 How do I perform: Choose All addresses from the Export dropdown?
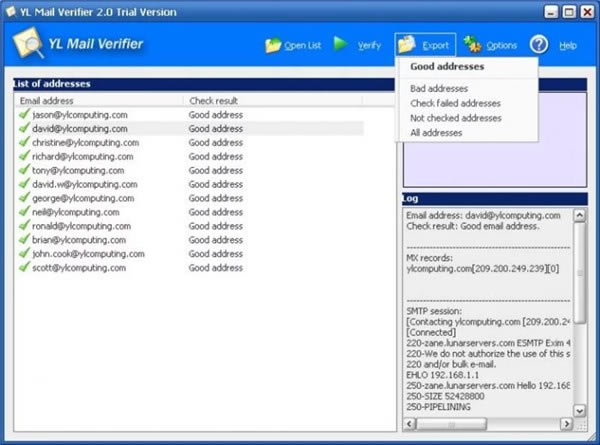click(436, 133)
